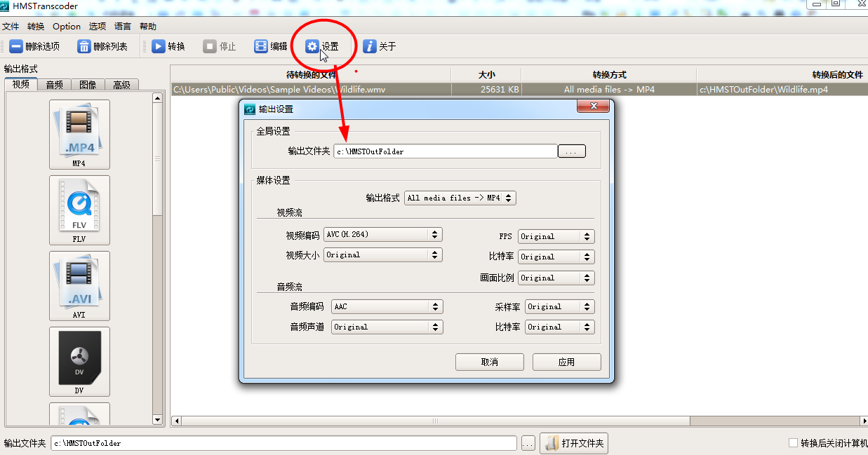Expand the 视频大小 Original dropdown
This screenshot has width=868, height=455.
point(383,254)
